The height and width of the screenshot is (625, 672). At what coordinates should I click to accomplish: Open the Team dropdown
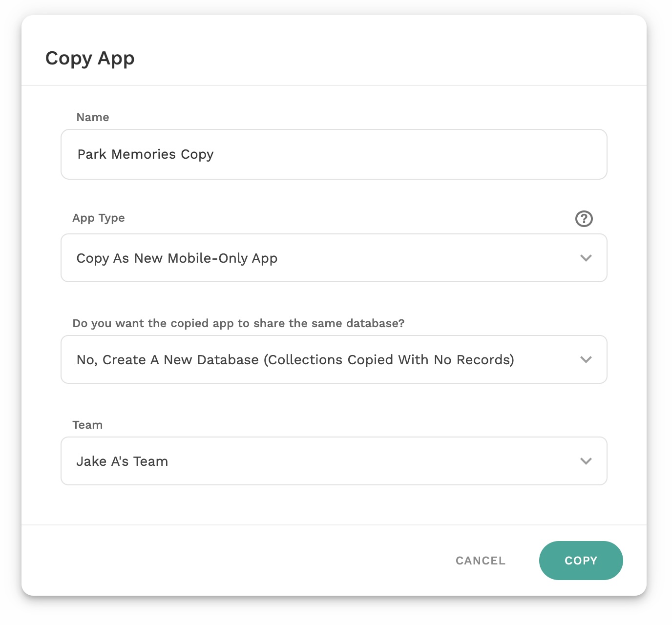[x=334, y=461]
